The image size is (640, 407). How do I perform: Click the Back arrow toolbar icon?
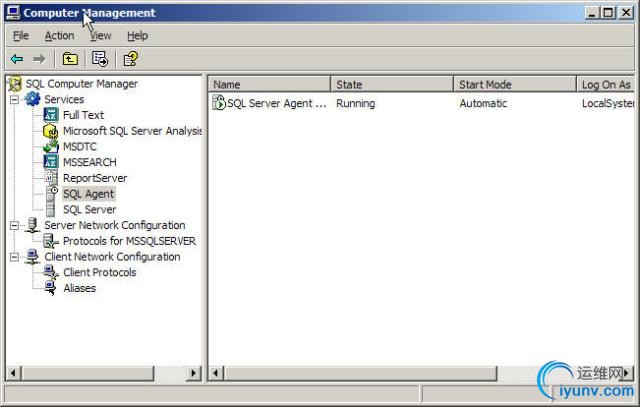click(x=17, y=59)
